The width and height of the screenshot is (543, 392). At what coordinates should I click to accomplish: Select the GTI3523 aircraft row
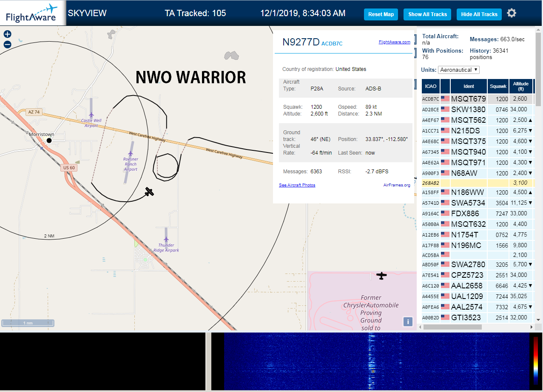[477, 317]
